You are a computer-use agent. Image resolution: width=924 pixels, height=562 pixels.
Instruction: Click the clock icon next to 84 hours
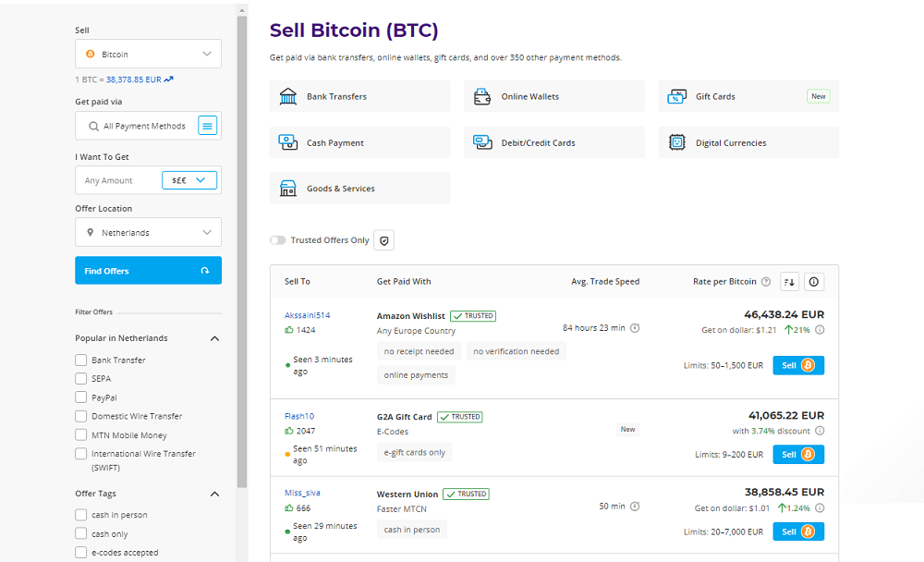click(x=635, y=328)
